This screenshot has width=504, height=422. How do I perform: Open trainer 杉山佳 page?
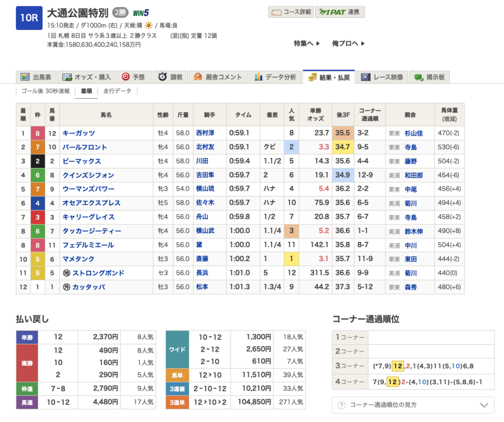[x=413, y=133]
